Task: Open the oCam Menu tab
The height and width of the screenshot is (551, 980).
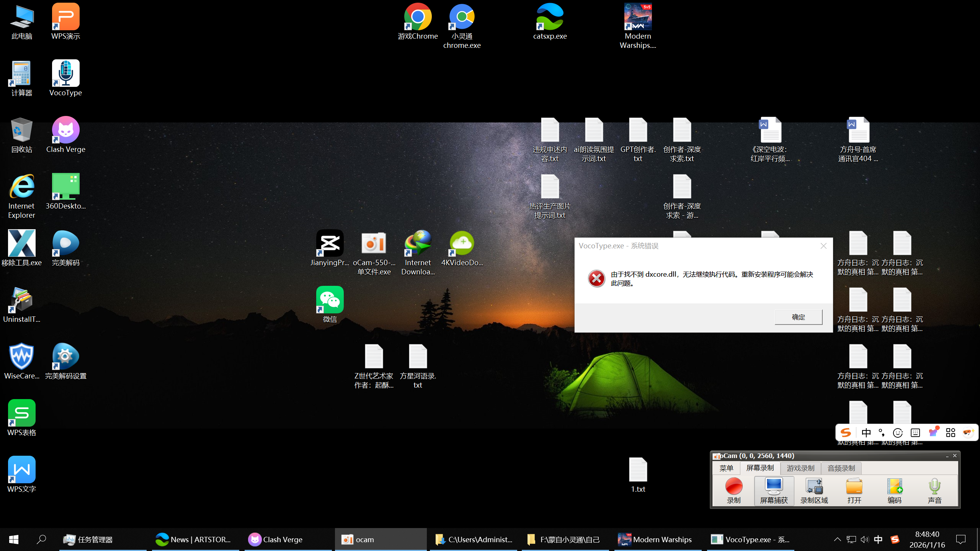Action: (726, 468)
